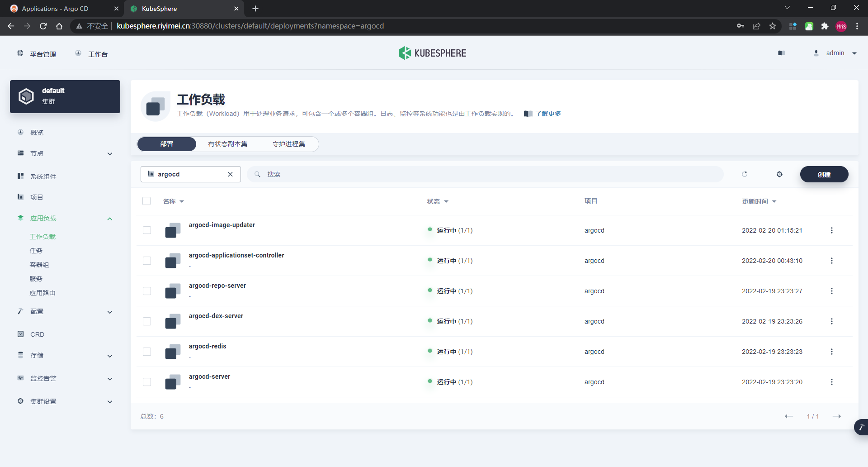The width and height of the screenshot is (868, 467).
Task: Focus the 搜索 search field
Action: (x=485, y=174)
